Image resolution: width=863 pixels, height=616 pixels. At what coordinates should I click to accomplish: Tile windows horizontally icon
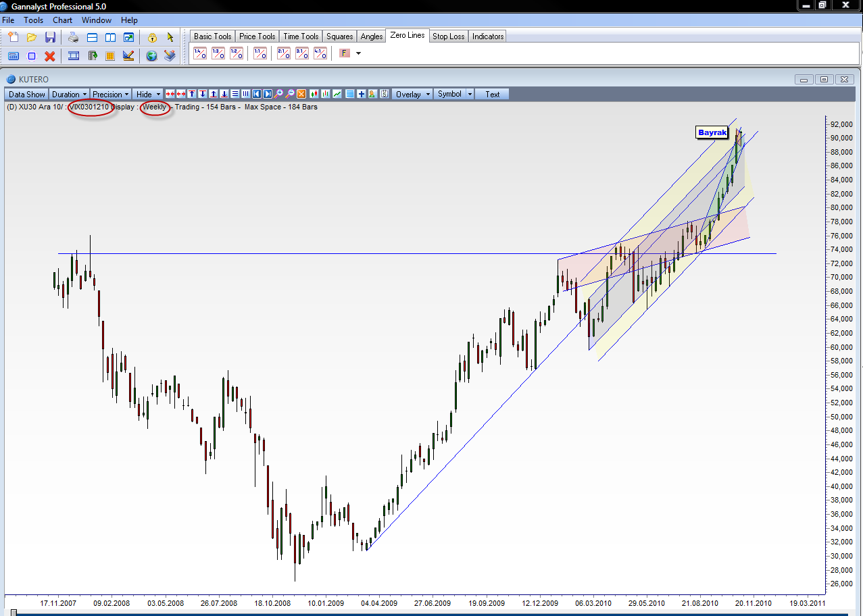(93, 37)
